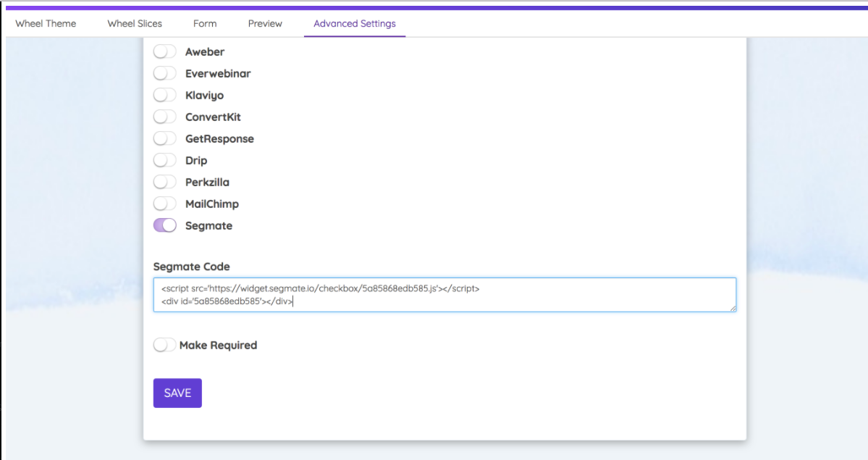Enable the ConvertKit toggle
The image size is (868, 460).
click(x=165, y=117)
